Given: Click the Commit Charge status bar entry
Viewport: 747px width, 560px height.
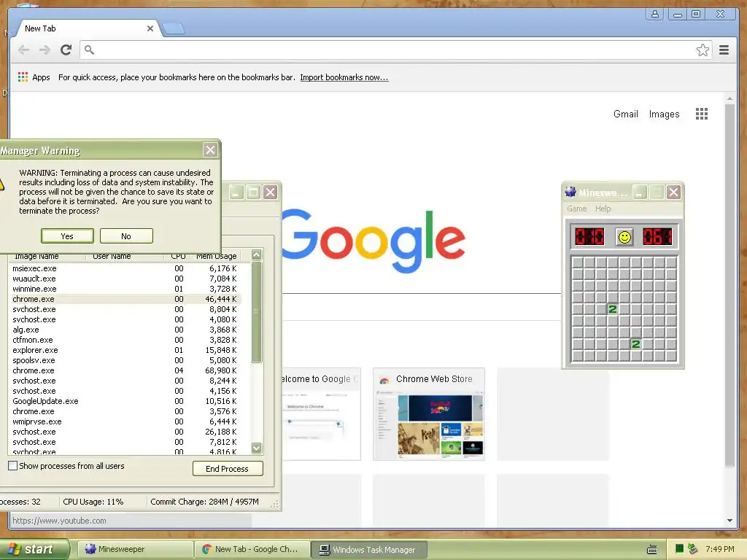Looking at the screenshot, I should 205,502.
